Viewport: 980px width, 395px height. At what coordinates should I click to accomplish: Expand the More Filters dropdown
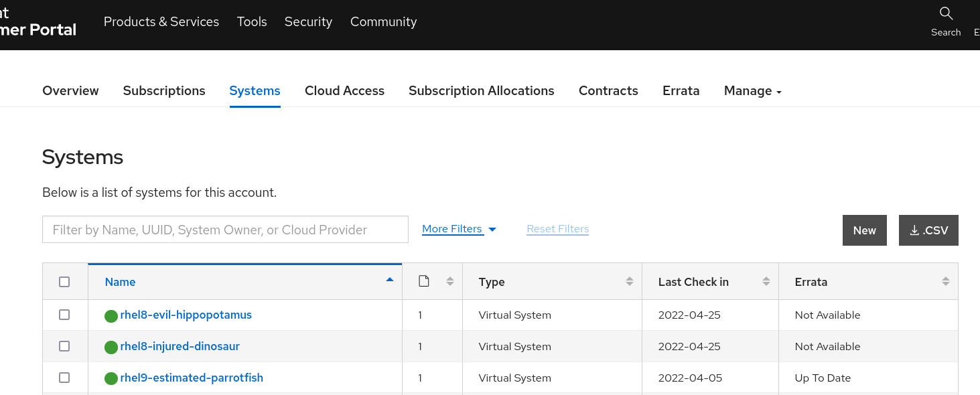459,229
